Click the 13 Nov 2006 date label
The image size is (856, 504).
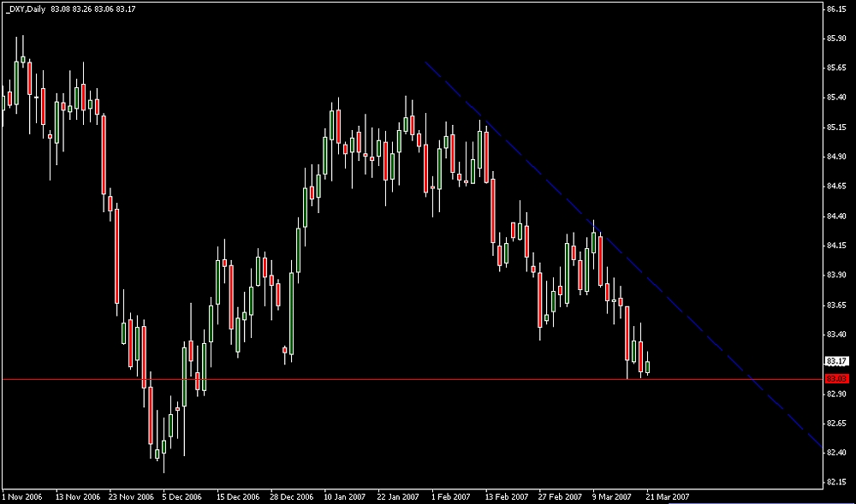tap(77, 496)
